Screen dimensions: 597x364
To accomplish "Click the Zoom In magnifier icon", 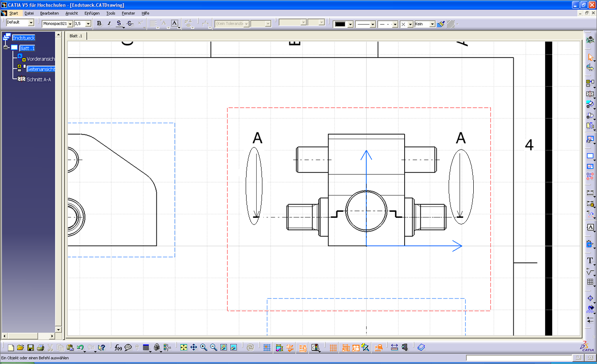I will tap(203, 348).
